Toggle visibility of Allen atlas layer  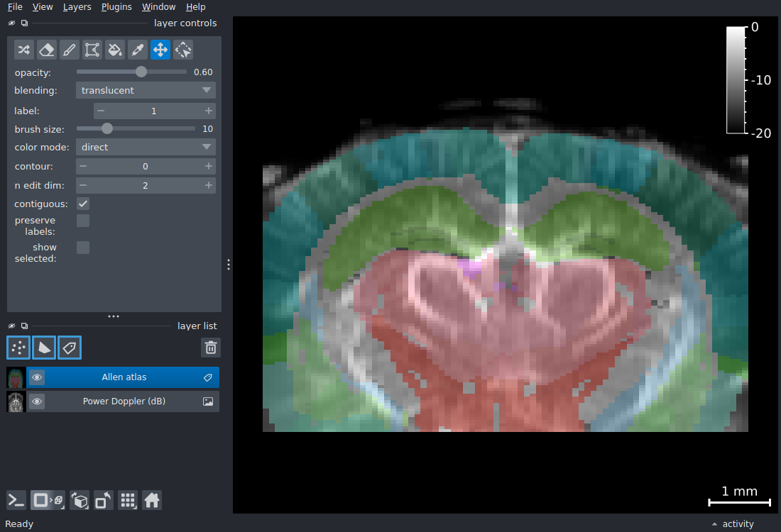[37, 378]
